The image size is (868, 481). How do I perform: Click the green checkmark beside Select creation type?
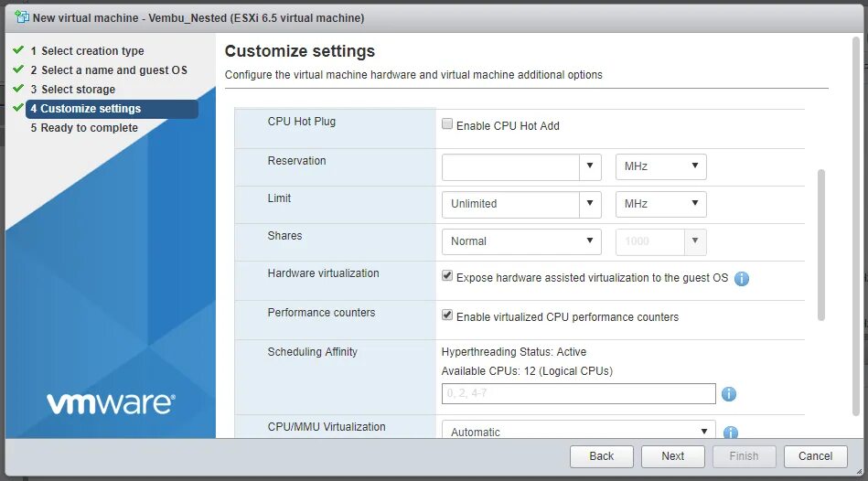pos(18,49)
